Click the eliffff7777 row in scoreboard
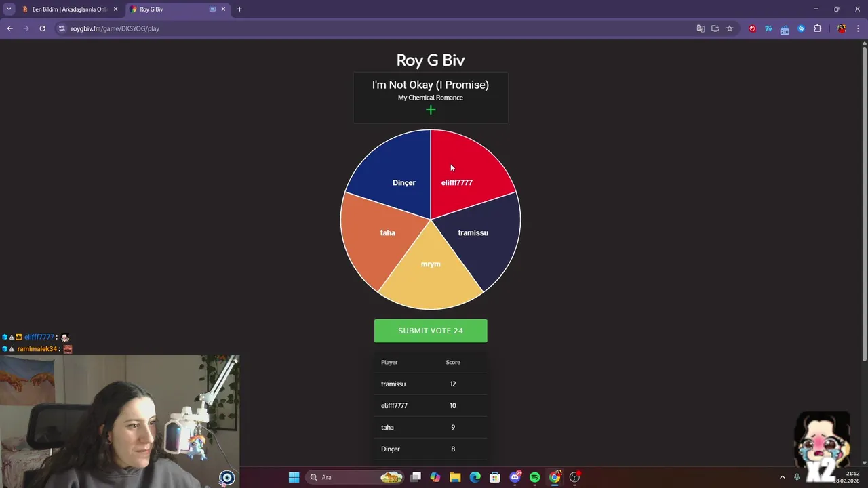Image resolution: width=868 pixels, height=488 pixels. click(431, 405)
